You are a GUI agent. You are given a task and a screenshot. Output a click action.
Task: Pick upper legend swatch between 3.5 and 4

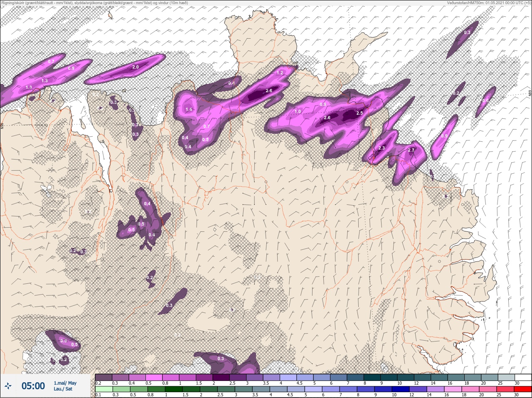(272, 377)
